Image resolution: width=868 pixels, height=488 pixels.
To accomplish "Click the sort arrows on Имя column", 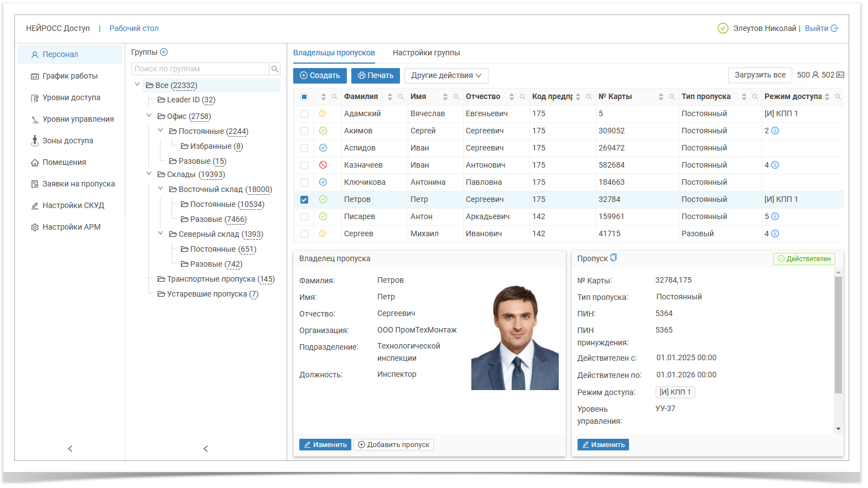I will 445,97.
